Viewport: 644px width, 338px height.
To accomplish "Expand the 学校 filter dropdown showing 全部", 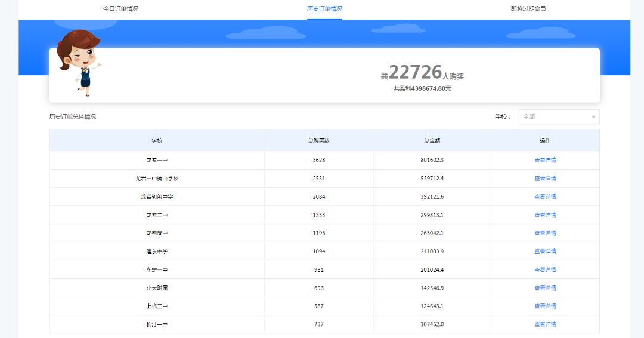I will pyautogui.click(x=559, y=117).
